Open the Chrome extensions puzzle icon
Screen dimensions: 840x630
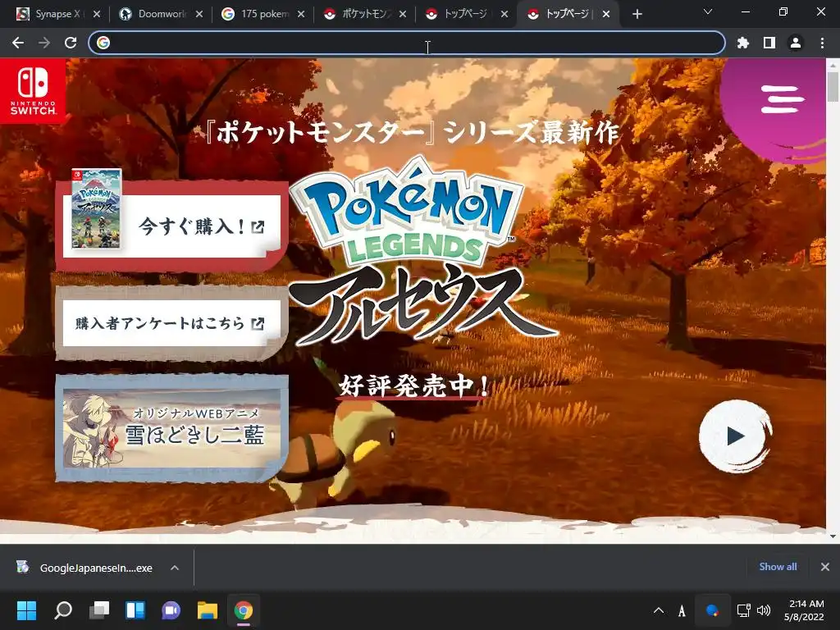point(743,43)
